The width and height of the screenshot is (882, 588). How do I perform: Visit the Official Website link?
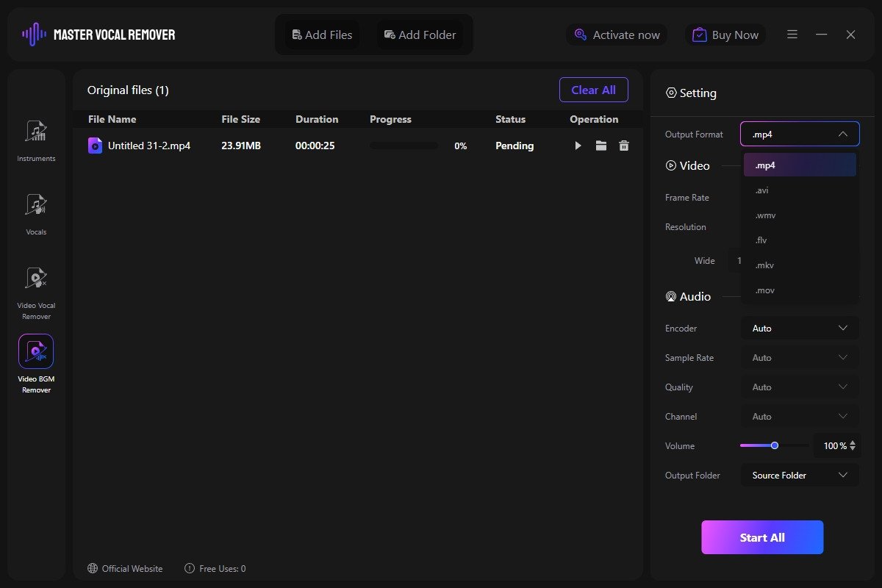[125, 568]
